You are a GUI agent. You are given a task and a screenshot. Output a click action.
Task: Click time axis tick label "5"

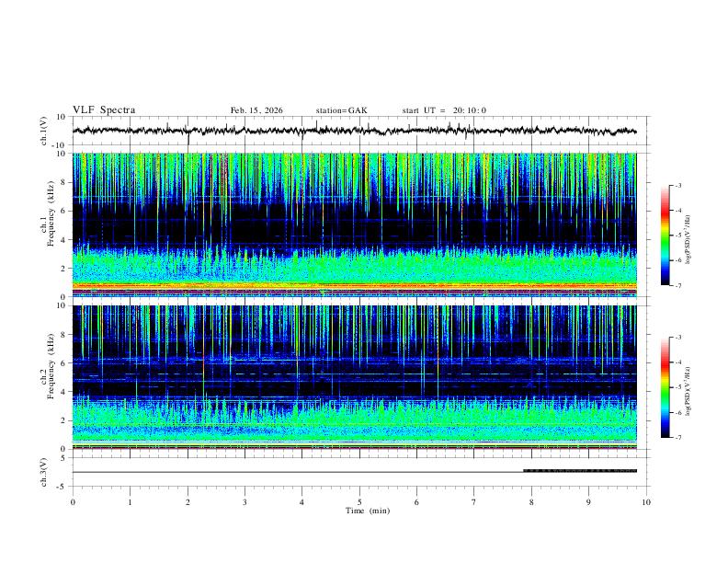pyautogui.click(x=359, y=502)
